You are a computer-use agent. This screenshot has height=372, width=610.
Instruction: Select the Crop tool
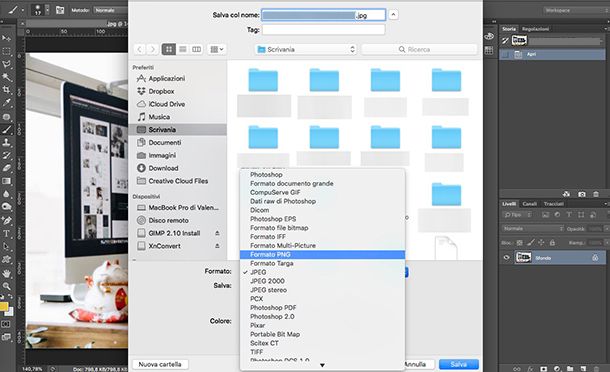click(6, 90)
